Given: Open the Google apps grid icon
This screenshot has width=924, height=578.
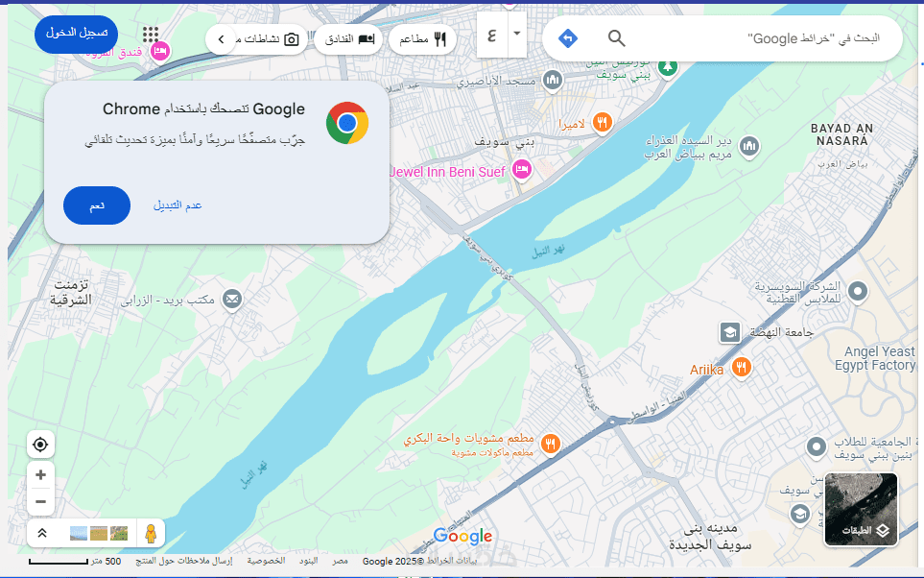Looking at the screenshot, I should tap(151, 35).
